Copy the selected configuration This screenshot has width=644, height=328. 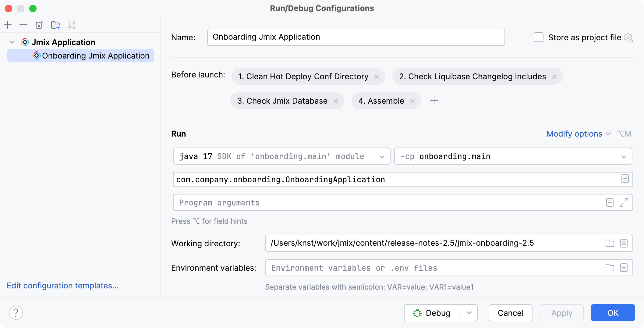pyautogui.click(x=39, y=25)
